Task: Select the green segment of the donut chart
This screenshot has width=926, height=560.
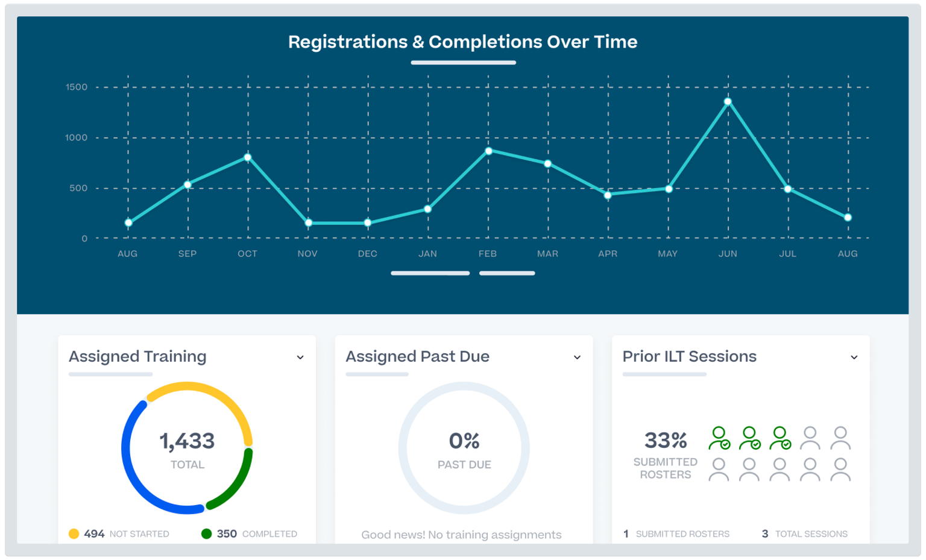Action: 238,484
